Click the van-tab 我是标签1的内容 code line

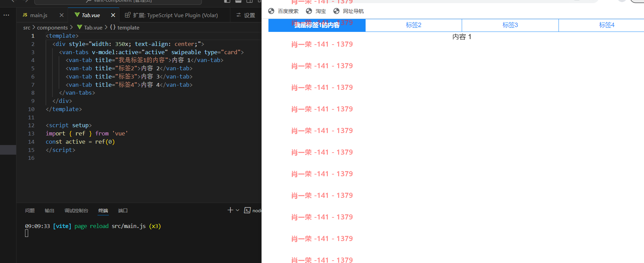point(145,60)
